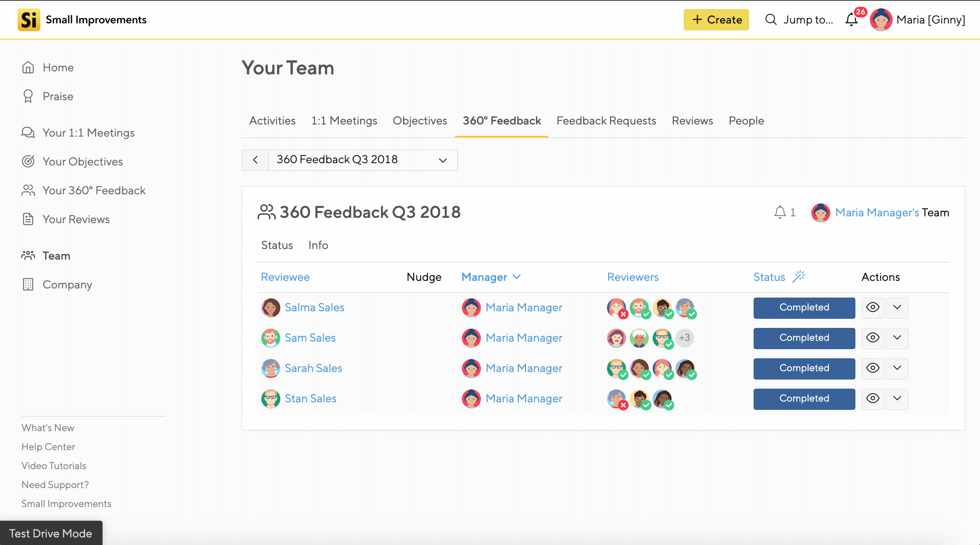This screenshot has width=980, height=545.
Task: Select the 360° Feedback tab
Action: pyautogui.click(x=502, y=121)
